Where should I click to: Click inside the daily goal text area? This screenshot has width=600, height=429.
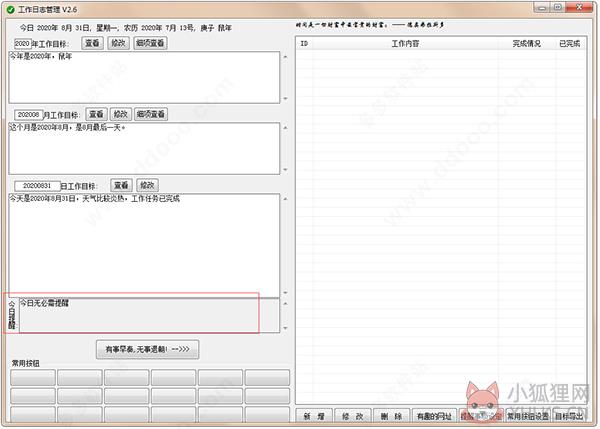144,245
